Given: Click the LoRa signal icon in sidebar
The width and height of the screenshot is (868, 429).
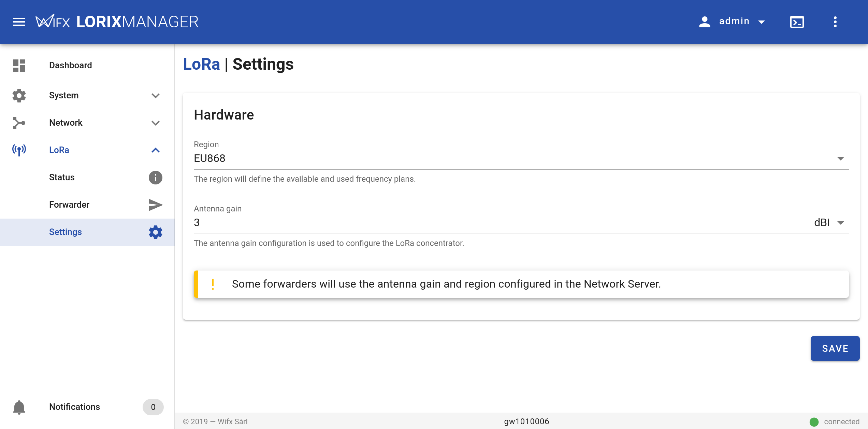Looking at the screenshot, I should (19, 150).
